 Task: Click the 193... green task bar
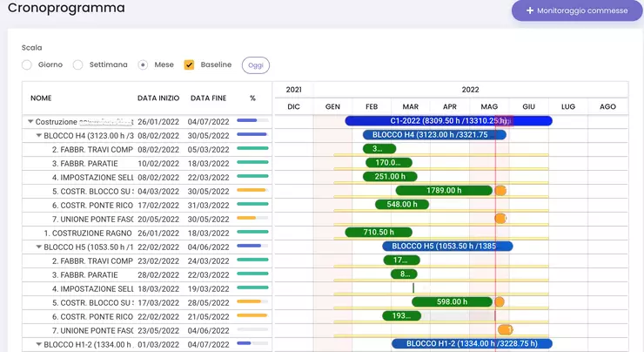click(x=401, y=315)
